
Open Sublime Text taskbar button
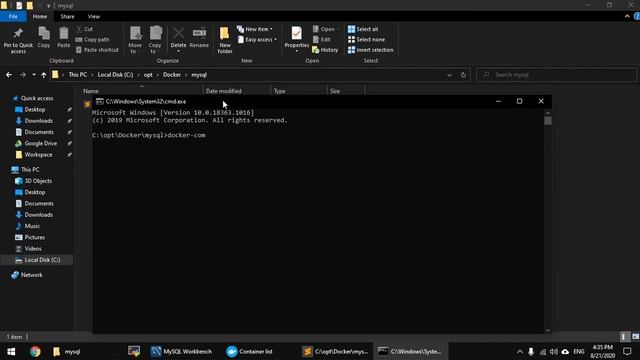point(335,351)
